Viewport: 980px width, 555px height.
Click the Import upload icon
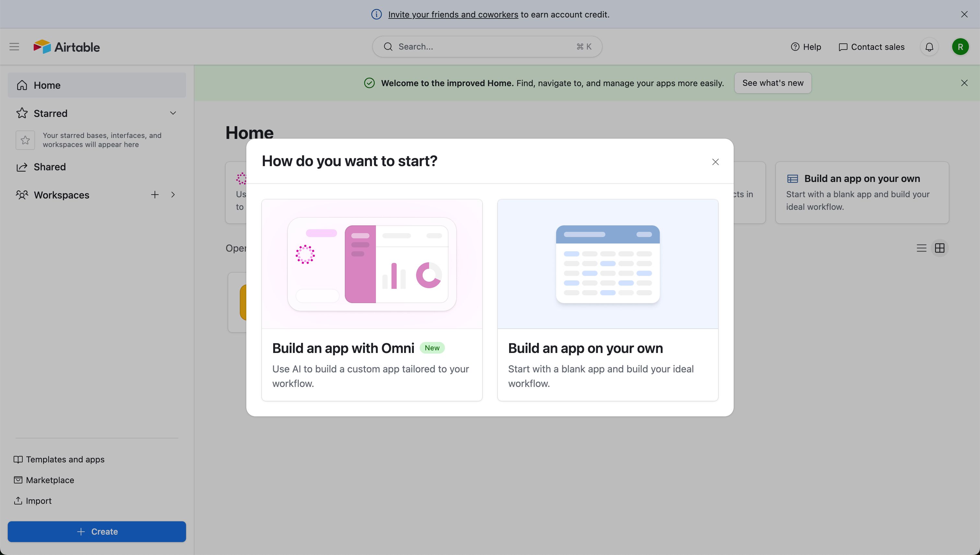pyautogui.click(x=18, y=501)
